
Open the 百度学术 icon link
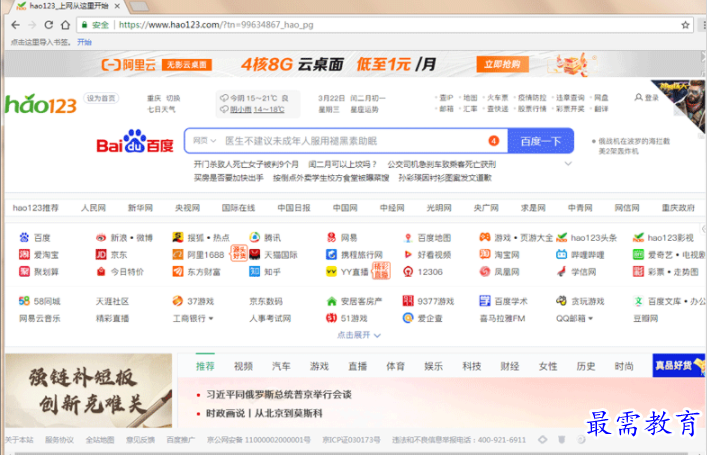tap(484, 301)
